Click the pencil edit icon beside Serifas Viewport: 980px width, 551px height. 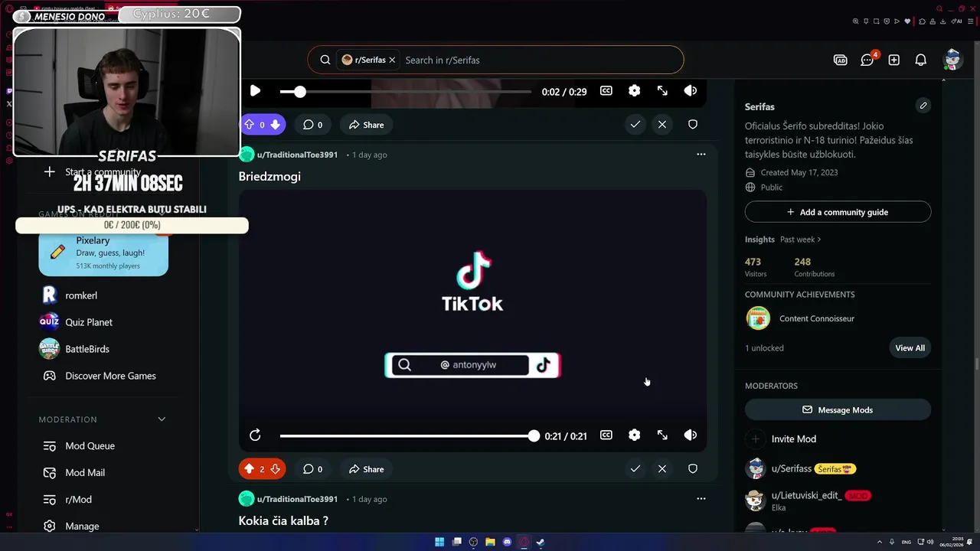pyautogui.click(x=923, y=106)
